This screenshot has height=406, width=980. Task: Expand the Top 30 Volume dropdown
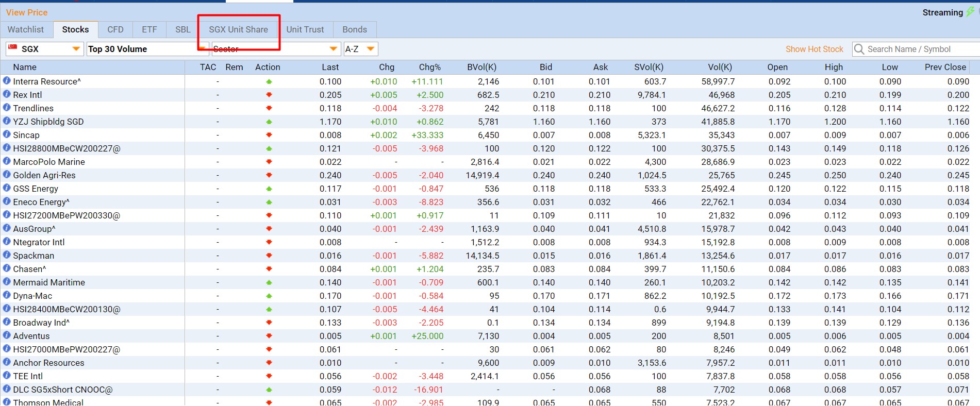click(147, 49)
